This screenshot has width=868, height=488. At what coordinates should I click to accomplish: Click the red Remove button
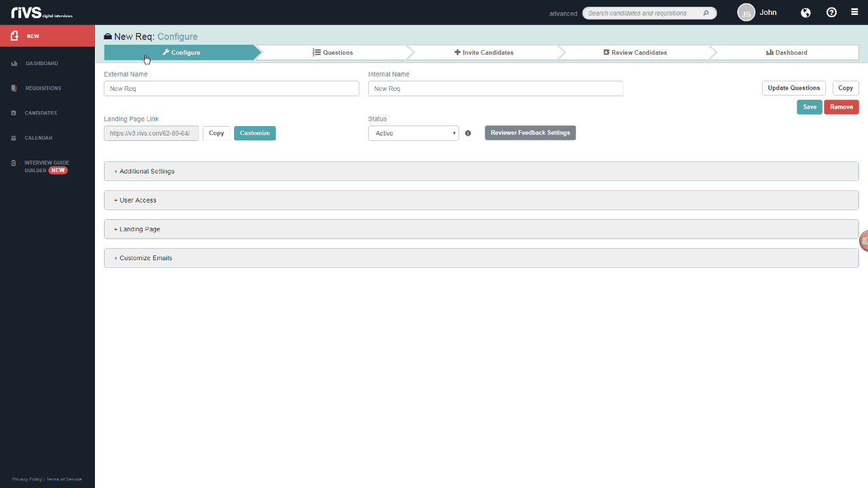point(842,107)
